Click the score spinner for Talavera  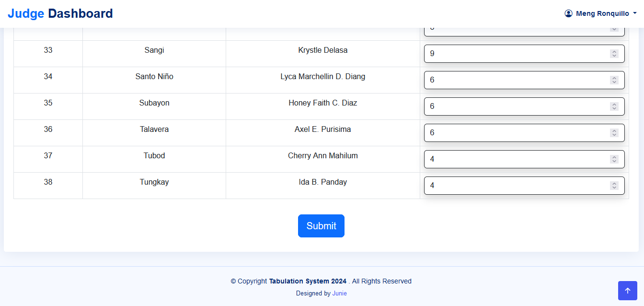point(614,133)
